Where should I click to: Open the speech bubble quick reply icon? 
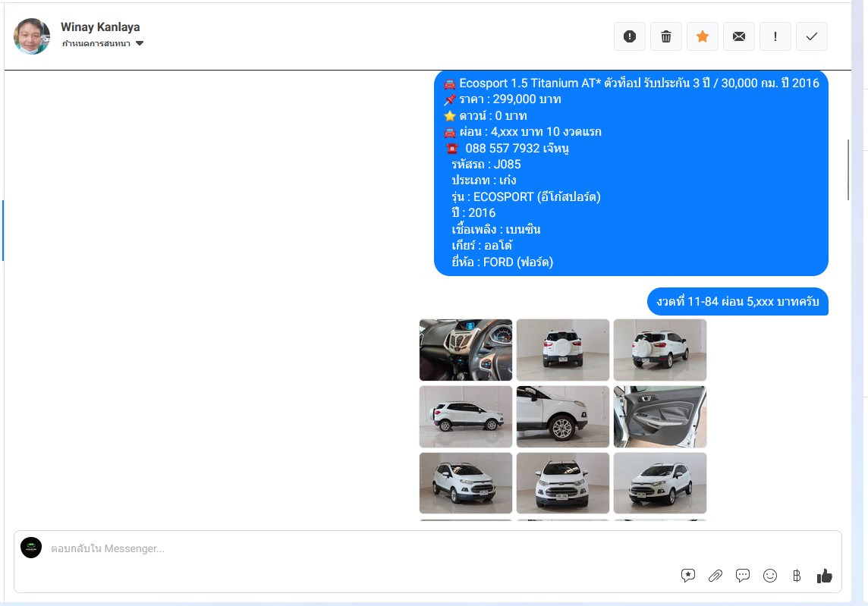(742, 576)
